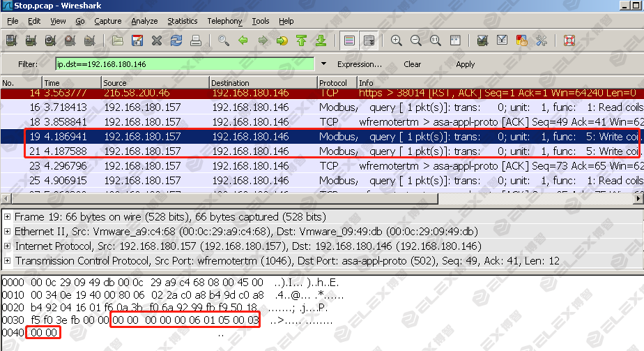Open the Analyze menu
This screenshot has height=351, width=644.
click(144, 21)
